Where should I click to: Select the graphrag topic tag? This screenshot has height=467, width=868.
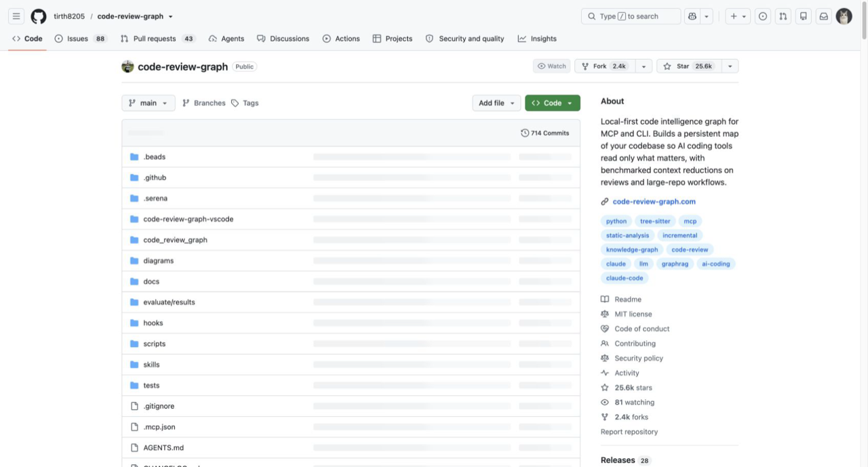point(675,264)
